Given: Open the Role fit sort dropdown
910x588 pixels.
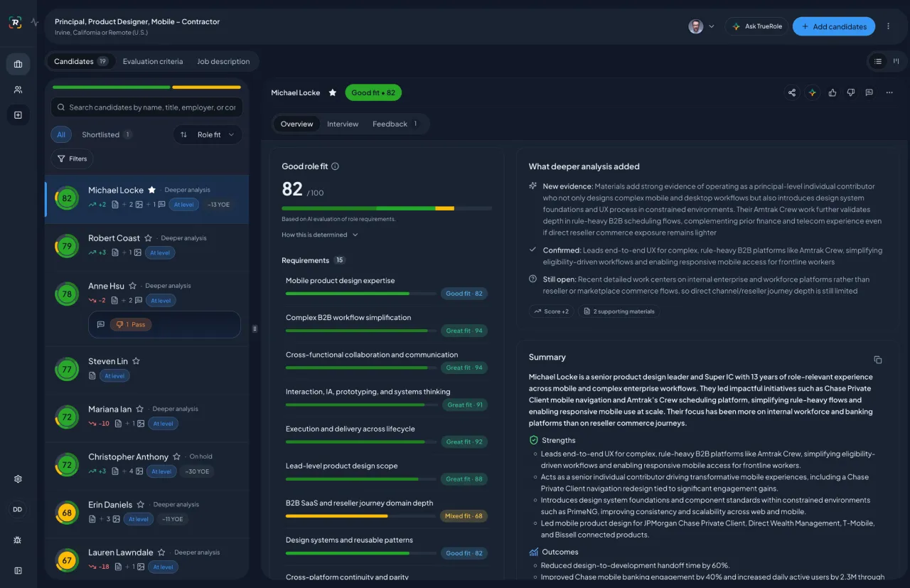Looking at the screenshot, I should pyautogui.click(x=208, y=134).
